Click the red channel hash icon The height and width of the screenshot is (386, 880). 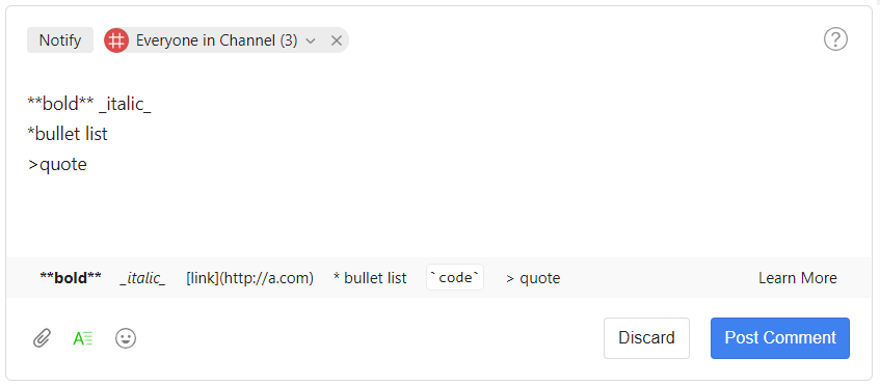coord(117,40)
